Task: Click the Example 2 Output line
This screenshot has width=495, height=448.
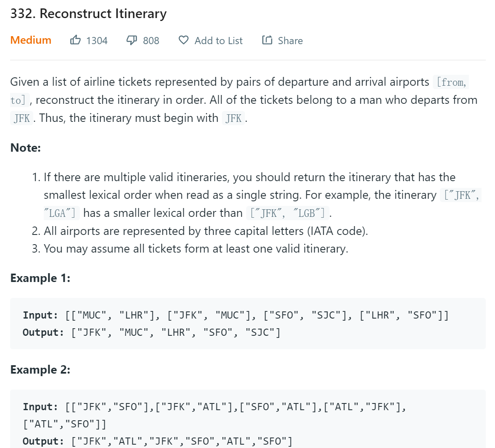Action: pyautogui.click(x=158, y=441)
